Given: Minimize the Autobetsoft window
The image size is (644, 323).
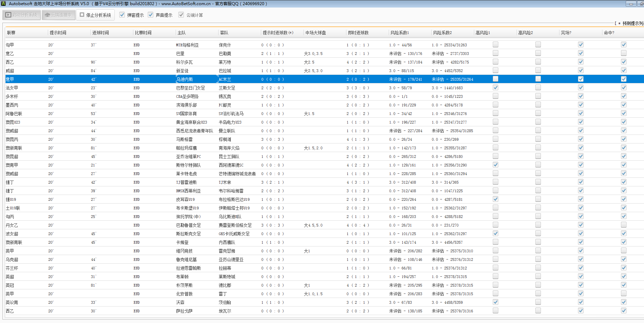Looking at the screenshot, I should (631, 4).
